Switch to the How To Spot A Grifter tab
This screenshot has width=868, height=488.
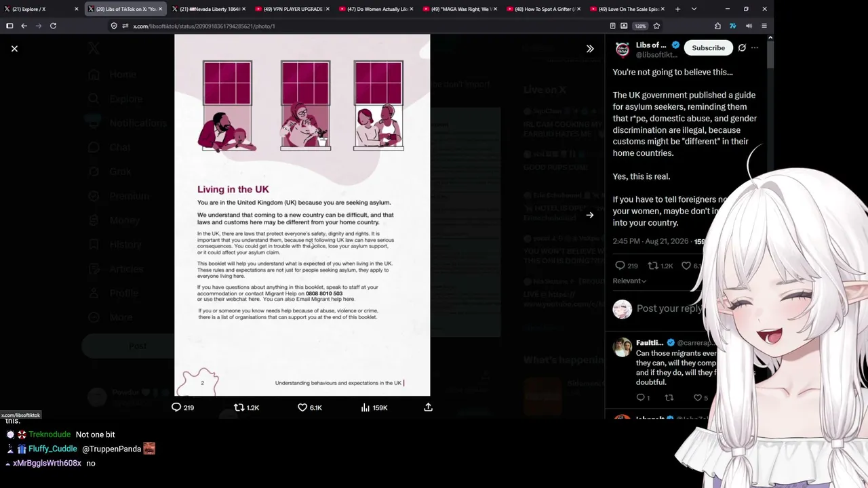[544, 9]
